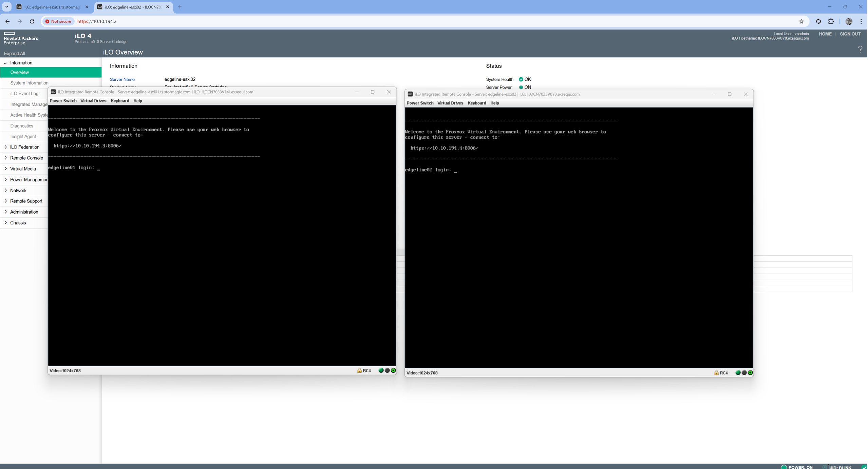The height and width of the screenshot is (469, 868).
Task: Open Keyboard menu in edgeline-esxi02 console
Action: tap(477, 103)
